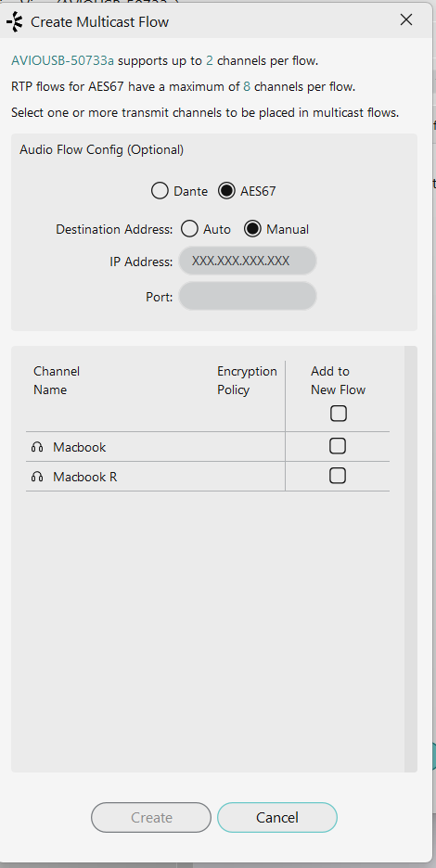Click the Dante Controller logo icon
Viewport: 436px width, 868px height.
click(15, 21)
